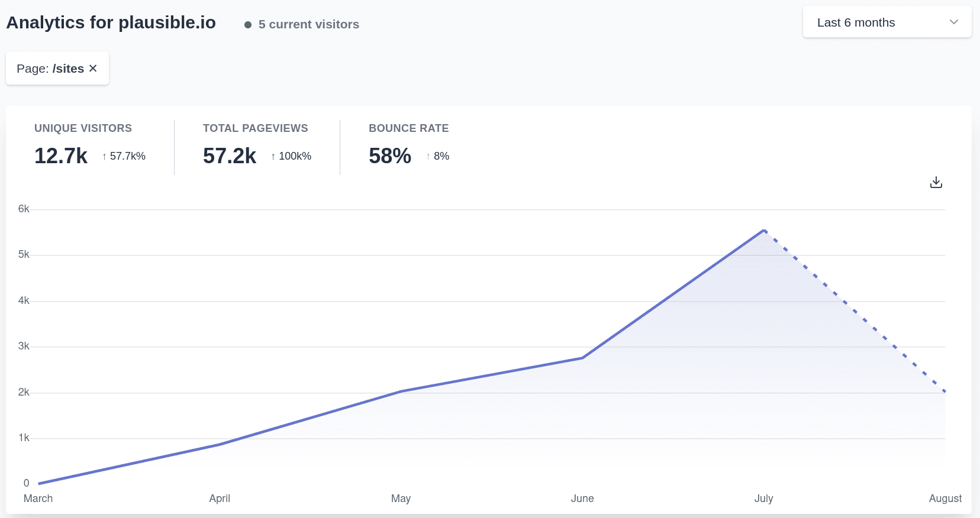
Task: Click the 8% bounce rate change
Action: [438, 156]
